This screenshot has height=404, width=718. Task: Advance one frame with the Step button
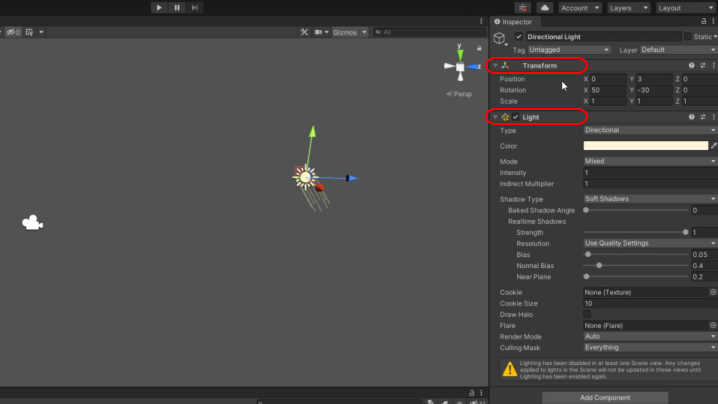195,8
